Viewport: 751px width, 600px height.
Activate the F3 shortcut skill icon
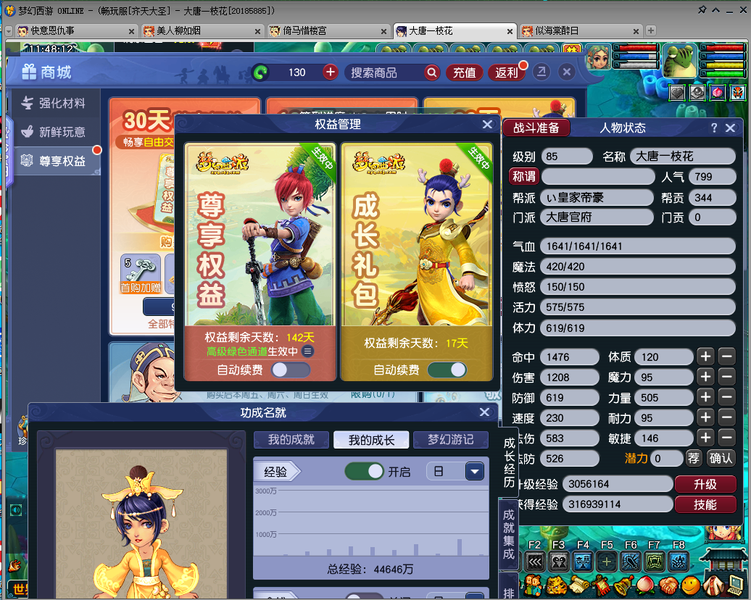559,562
